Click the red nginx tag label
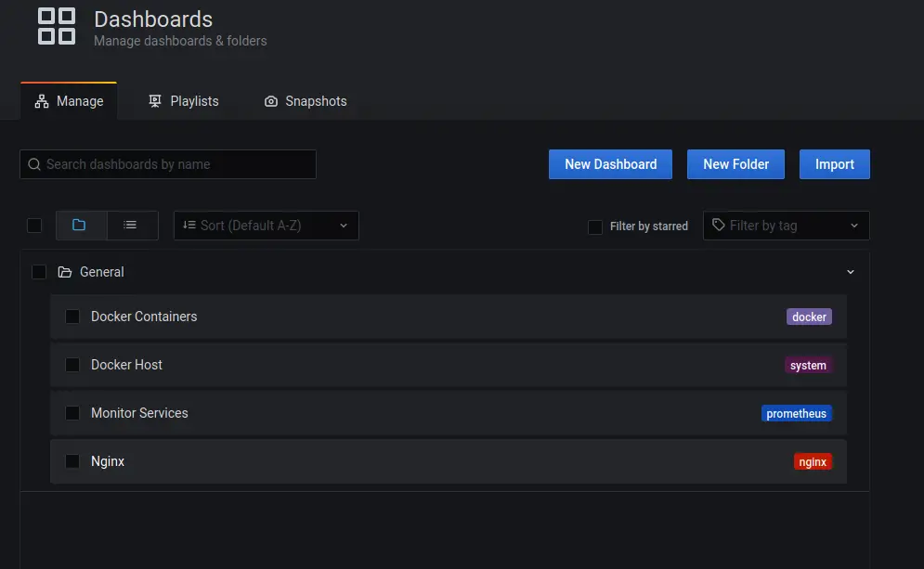The height and width of the screenshot is (569, 924). tap(813, 462)
